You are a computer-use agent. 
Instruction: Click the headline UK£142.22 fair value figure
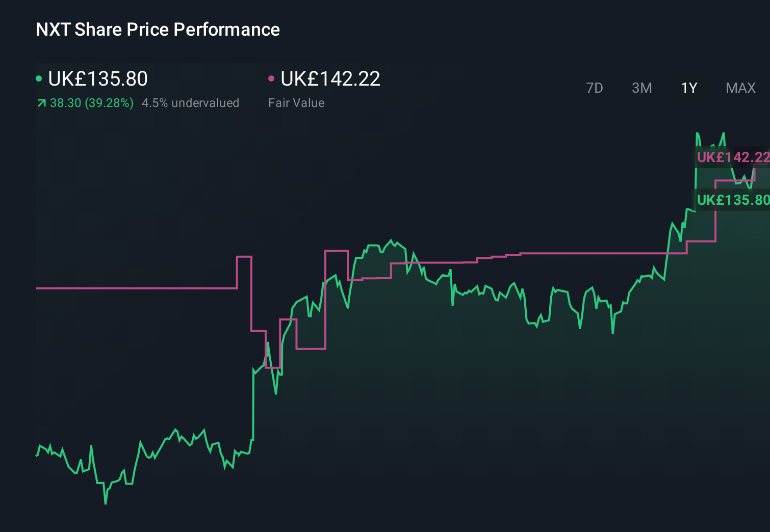pyautogui.click(x=330, y=79)
